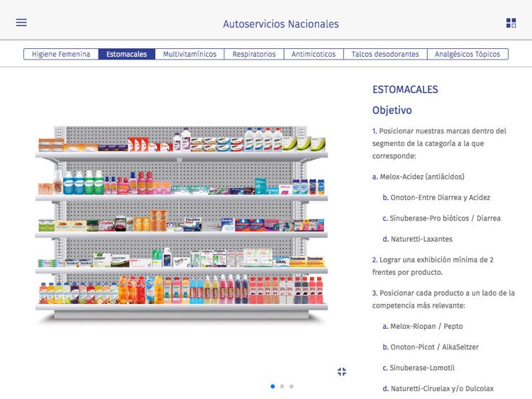Go to Respiratorios tab
Screen dimensions: 532x399
[x=254, y=55]
